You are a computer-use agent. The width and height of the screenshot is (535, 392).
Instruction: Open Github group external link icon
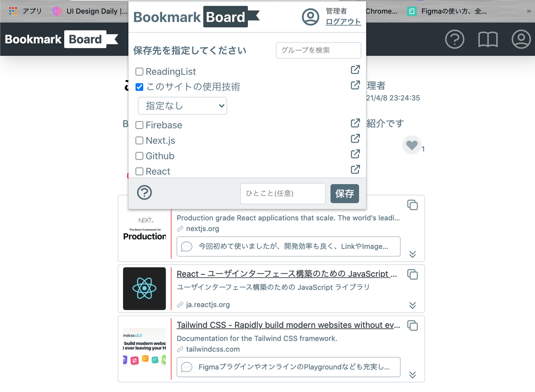(355, 154)
